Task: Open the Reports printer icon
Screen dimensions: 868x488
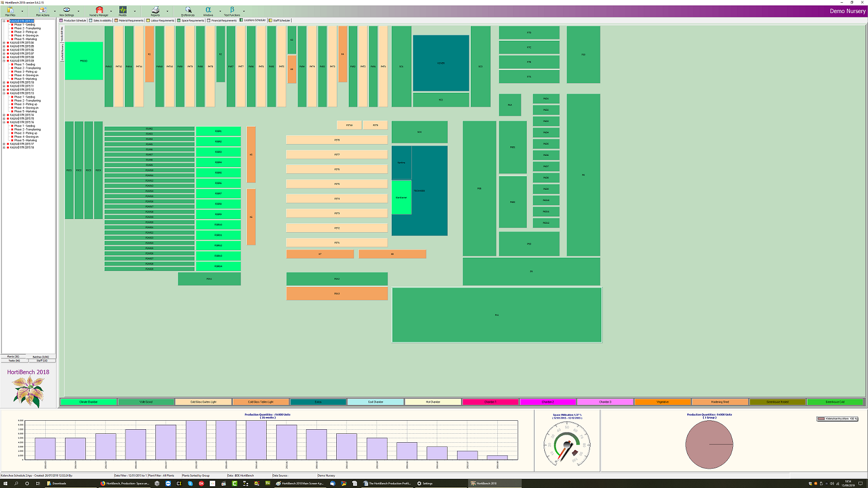Action: 155,10
